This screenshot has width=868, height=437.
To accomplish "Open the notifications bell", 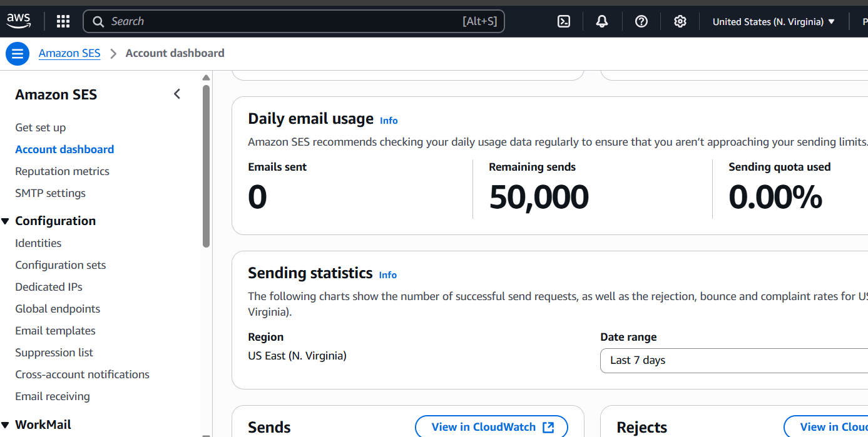I will pos(602,21).
